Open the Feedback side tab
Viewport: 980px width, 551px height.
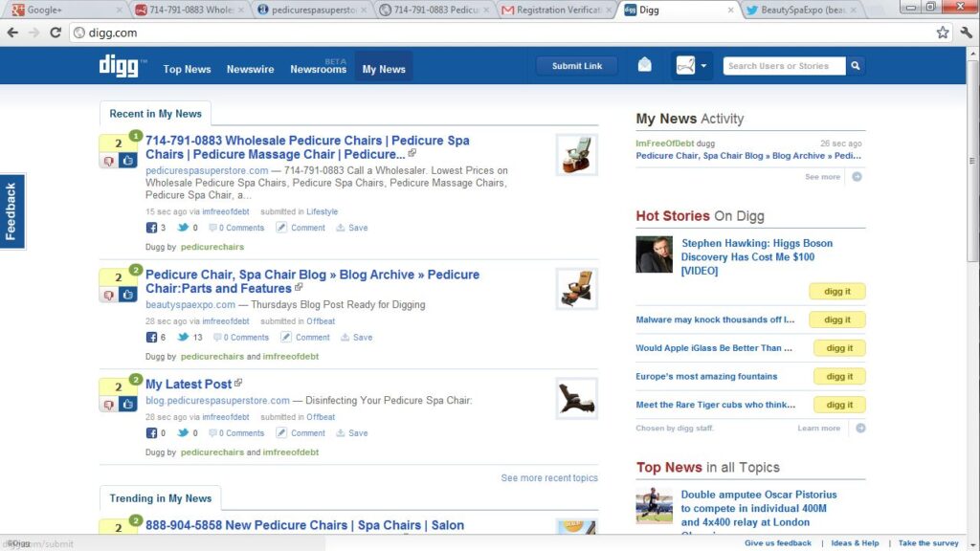(x=11, y=211)
